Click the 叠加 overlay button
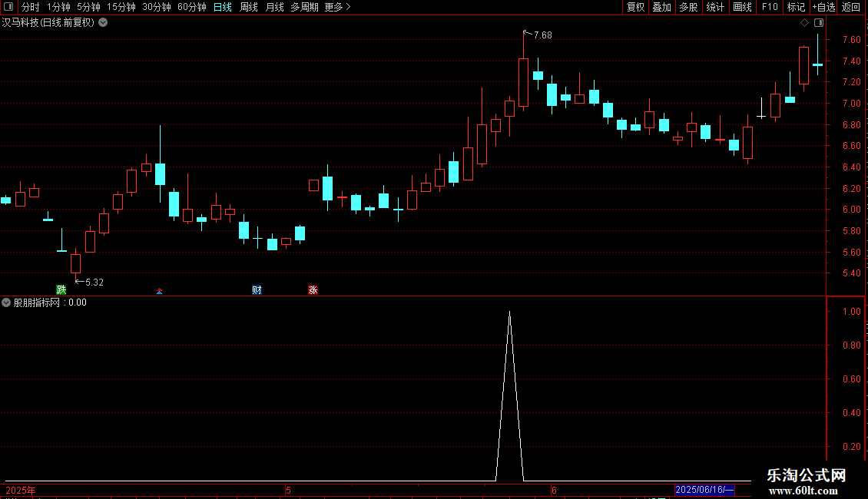 click(x=661, y=7)
